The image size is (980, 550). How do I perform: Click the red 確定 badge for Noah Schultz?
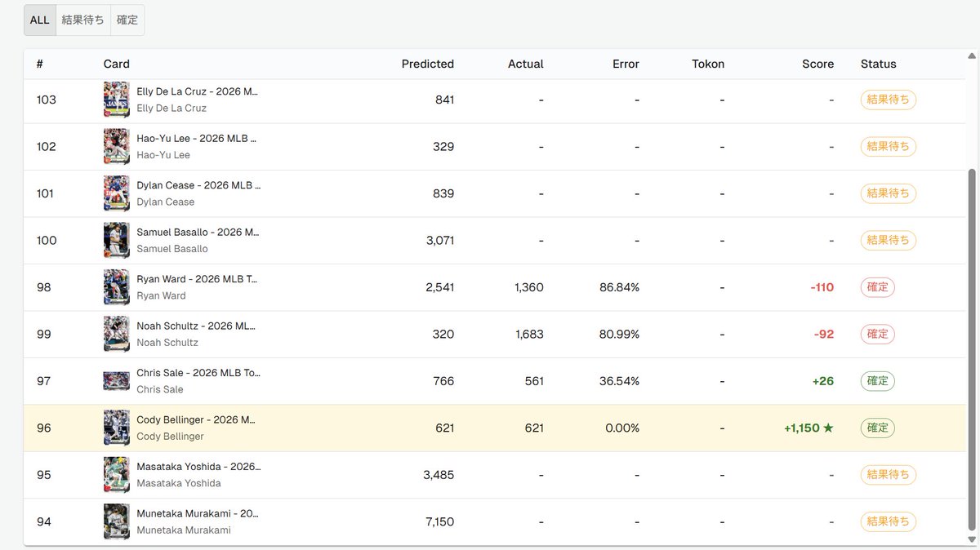877,335
